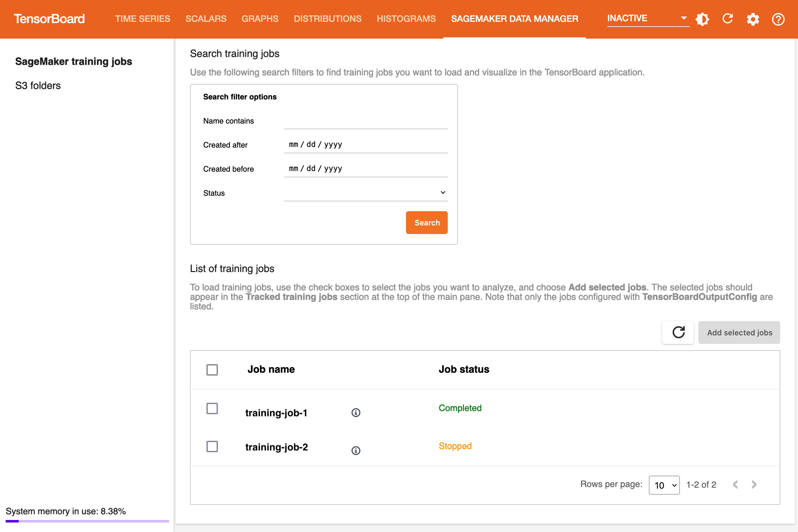
Task: Switch to the TIME SERIES tab
Action: tap(142, 18)
